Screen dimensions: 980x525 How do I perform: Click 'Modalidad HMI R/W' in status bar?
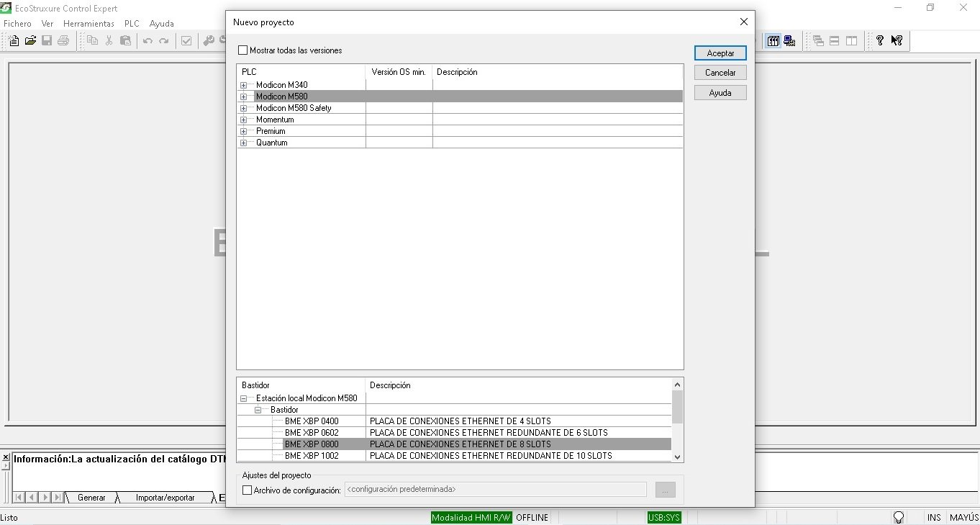point(471,517)
